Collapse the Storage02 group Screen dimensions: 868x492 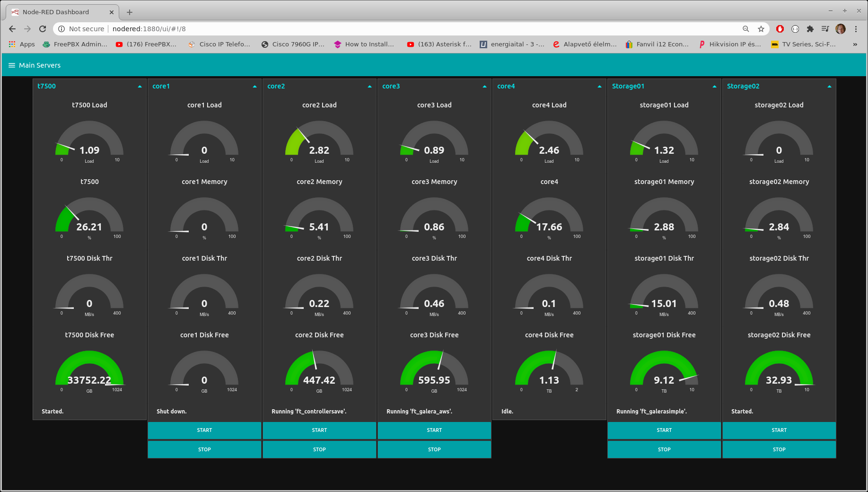829,87
